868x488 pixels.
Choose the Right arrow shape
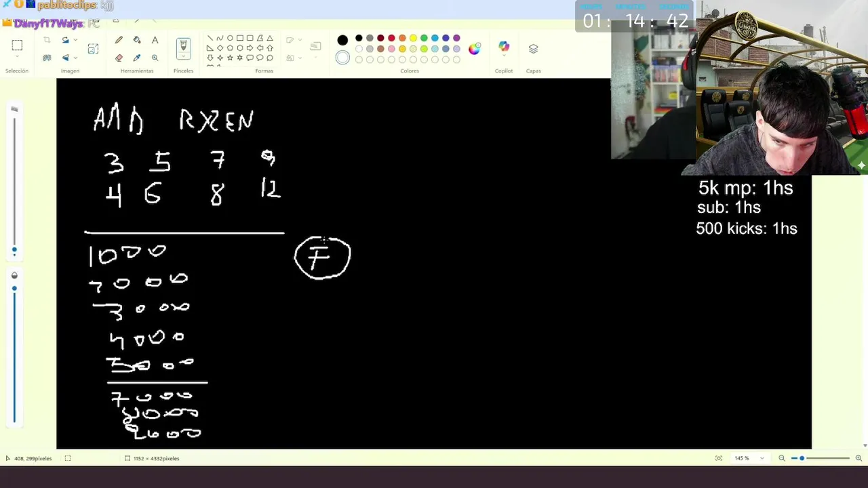[250, 48]
